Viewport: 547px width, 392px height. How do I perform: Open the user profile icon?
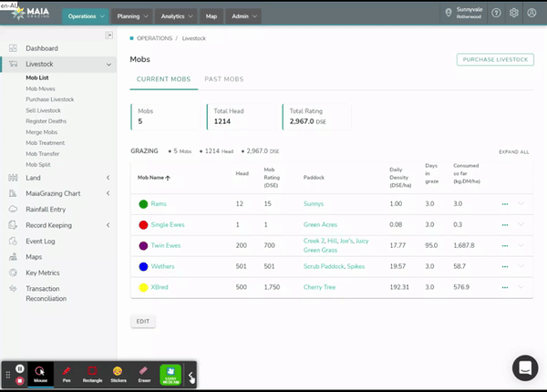[x=532, y=14]
